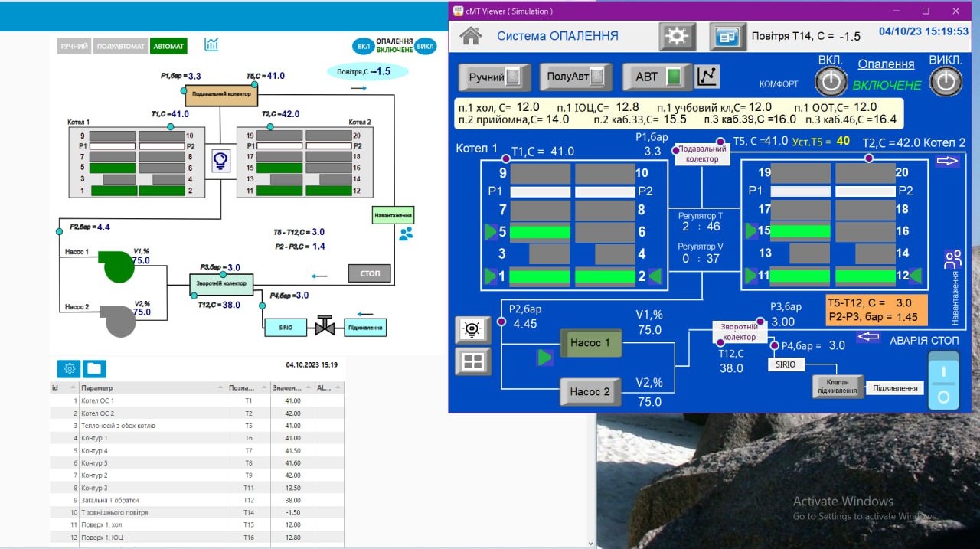The width and height of the screenshot is (980, 549).
Task: Select the Т зовнішнього повітря table row
Action: point(197,512)
